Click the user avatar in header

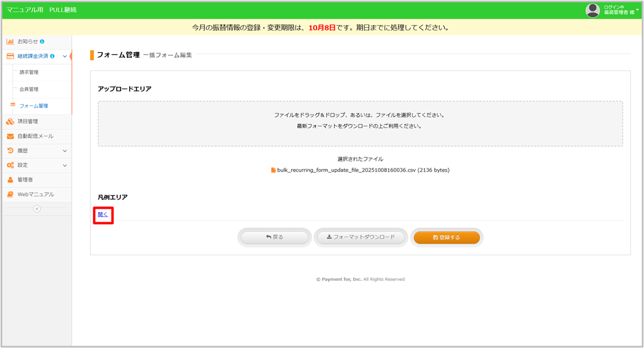click(593, 10)
